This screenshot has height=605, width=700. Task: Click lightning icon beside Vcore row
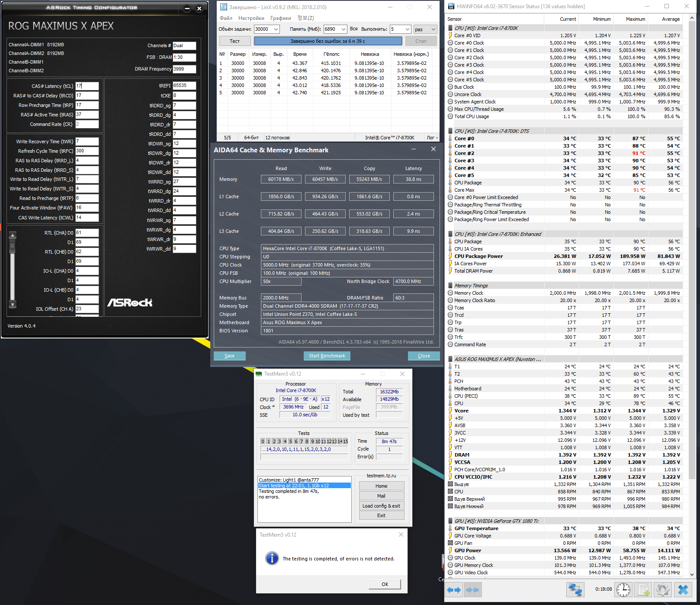point(450,411)
